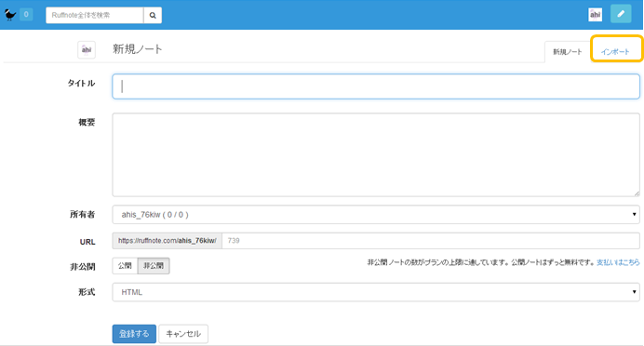Switch to the 新規ノート tab

(567, 52)
